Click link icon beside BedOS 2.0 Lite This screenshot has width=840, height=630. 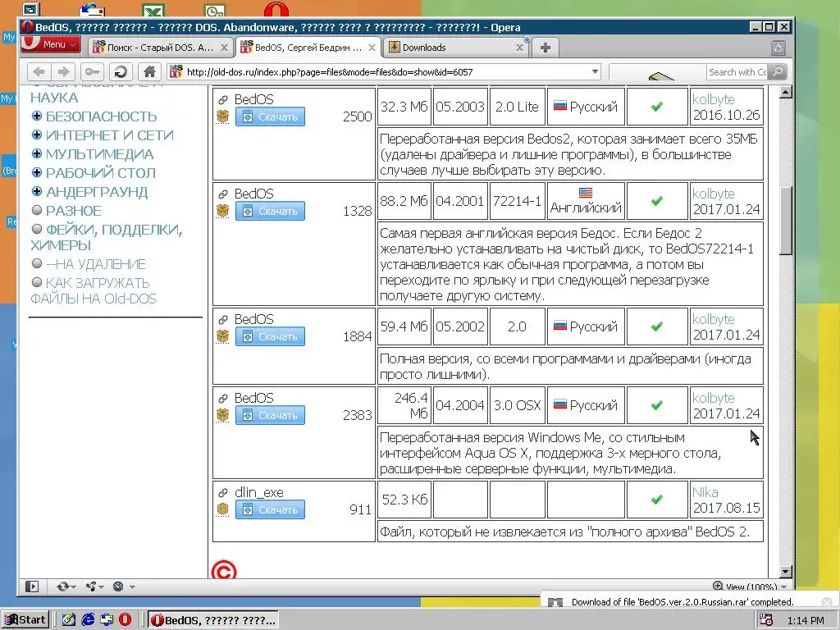pyautogui.click(x=223, y=99)
